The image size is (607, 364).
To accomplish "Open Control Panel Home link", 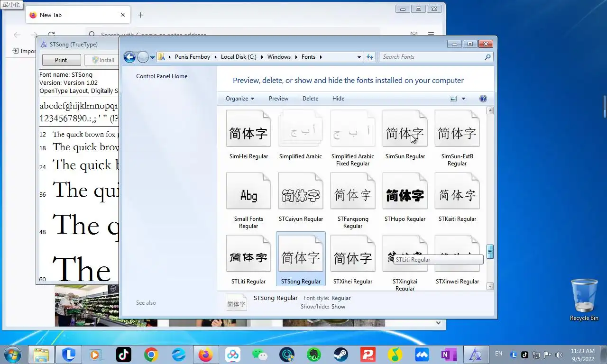I will click(x=162, y=76).
